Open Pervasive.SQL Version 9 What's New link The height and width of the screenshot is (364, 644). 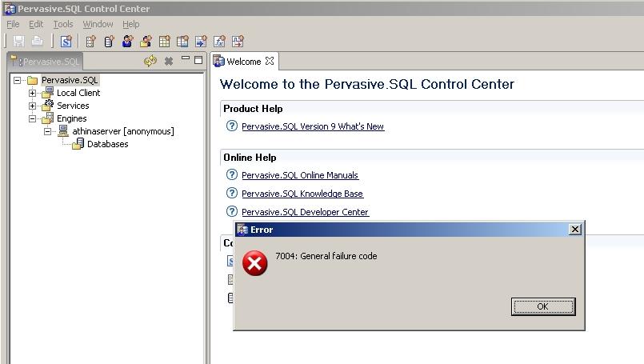(312, 126)
